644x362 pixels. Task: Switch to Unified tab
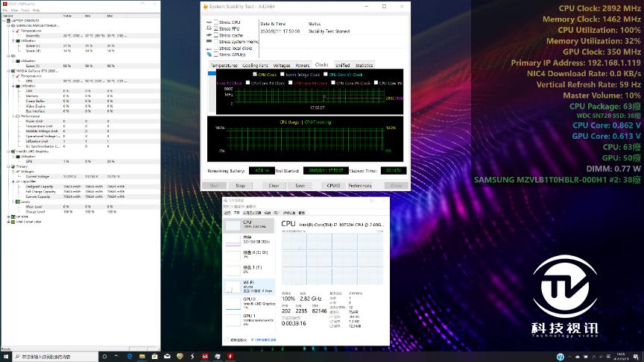pos(343,66)
